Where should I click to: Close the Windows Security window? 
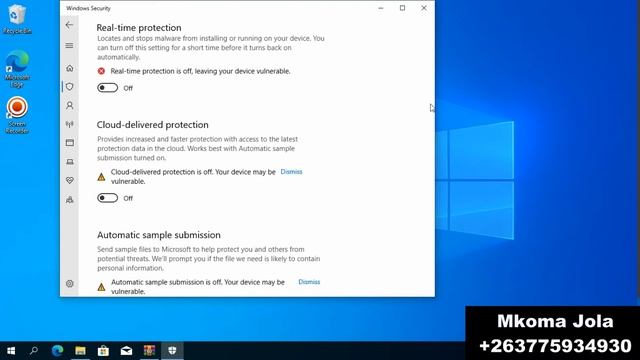tap(424, 8)
